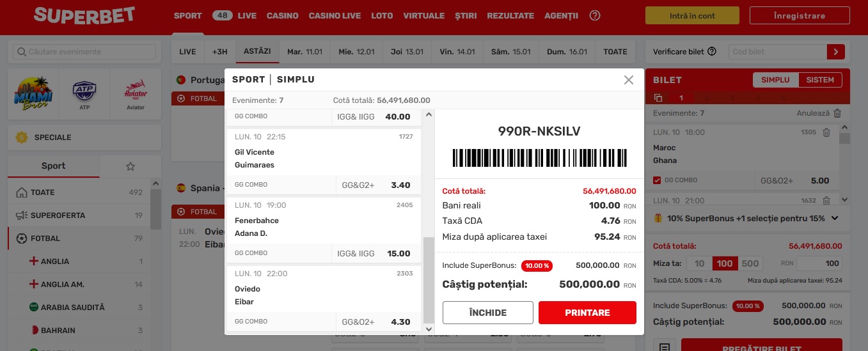Focus the Căutare evenimente search field
Image resolution: width=868 pixels, height=351 pixels.
84,52
